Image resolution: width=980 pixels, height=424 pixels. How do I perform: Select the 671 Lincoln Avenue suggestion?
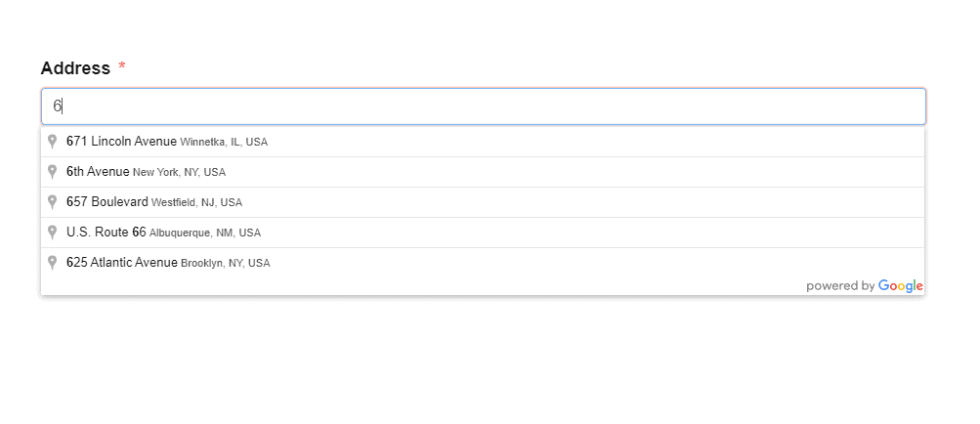(121, 142)
